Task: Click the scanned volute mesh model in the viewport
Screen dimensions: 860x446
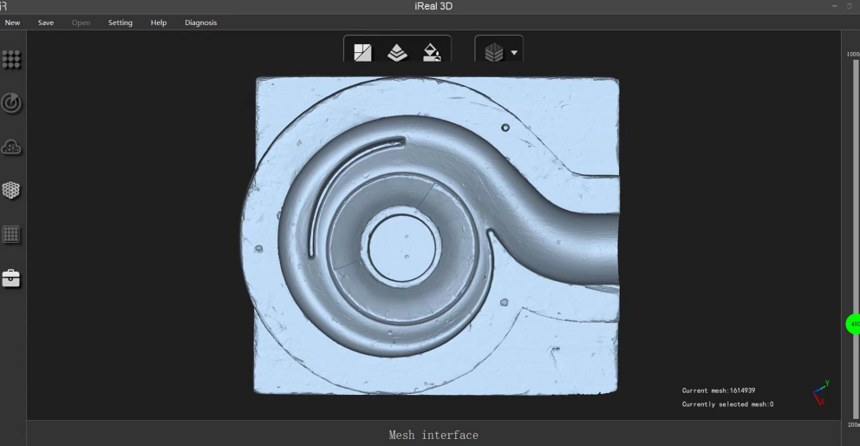Action: 433,236
